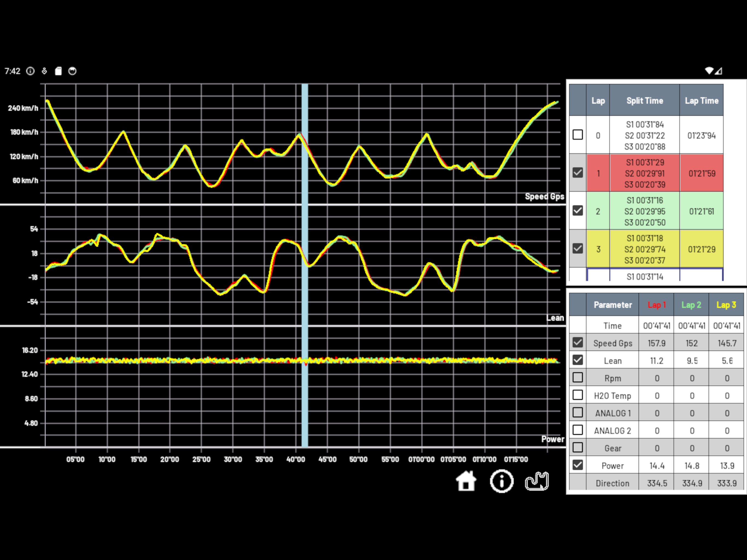Click the 16.20 Power axis label
Viewport: 747px width, 560px height.
[30, 350]
